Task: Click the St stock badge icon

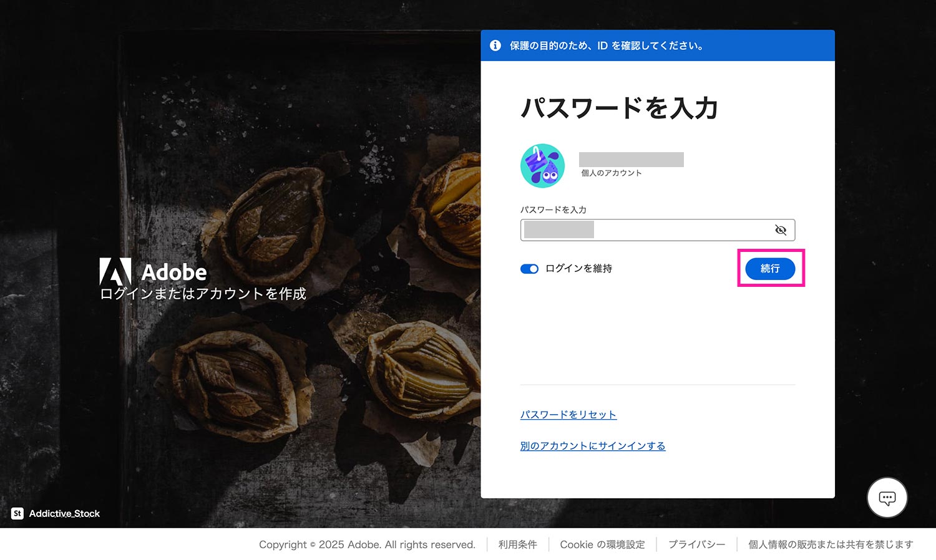Action: click(17, 513)
